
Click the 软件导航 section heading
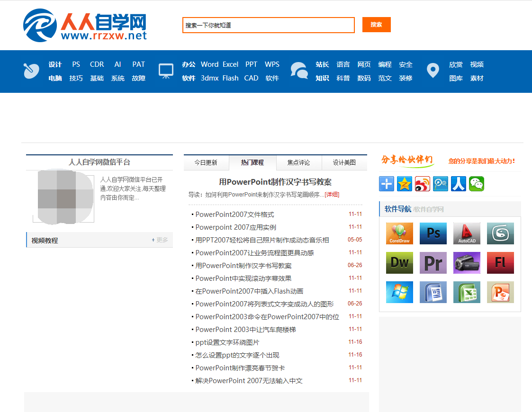coord(397,209)
